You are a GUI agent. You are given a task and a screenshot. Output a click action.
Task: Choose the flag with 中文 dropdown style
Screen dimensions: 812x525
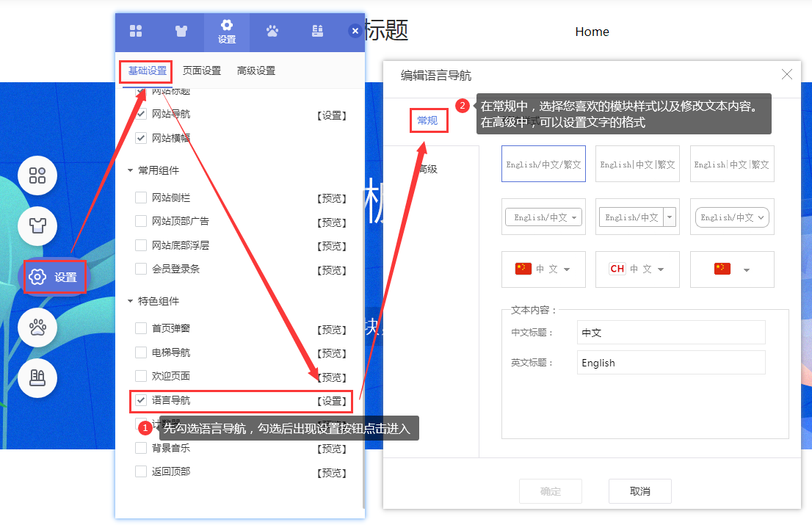[543, 269]
